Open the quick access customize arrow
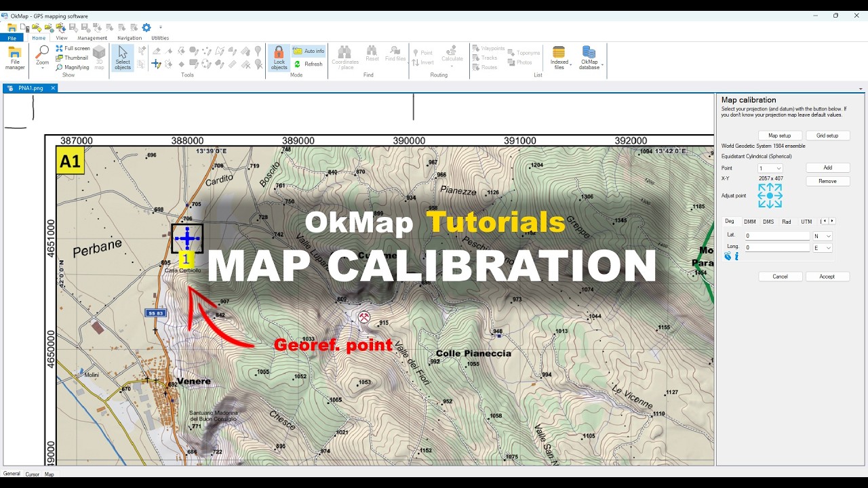The image size is (868, 488). [161, 28]
